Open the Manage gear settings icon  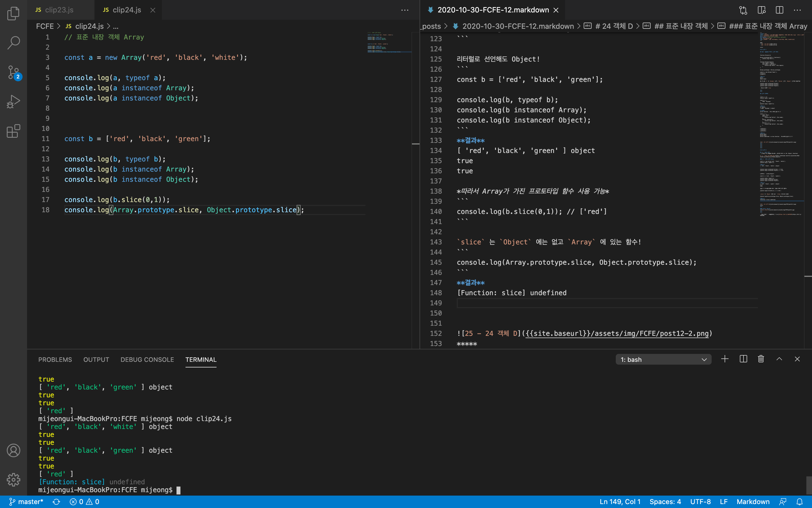(x=14, y=480)
